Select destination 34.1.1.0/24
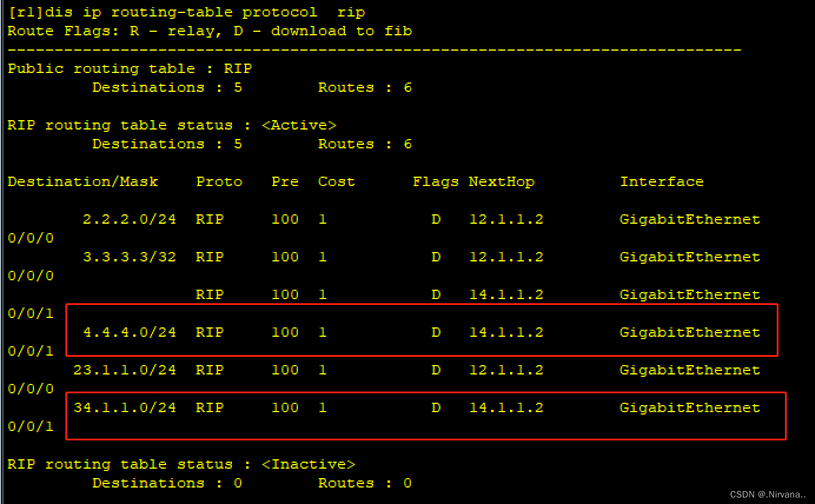Viewport: 815px width, 504px height. (x=125, y=408)
